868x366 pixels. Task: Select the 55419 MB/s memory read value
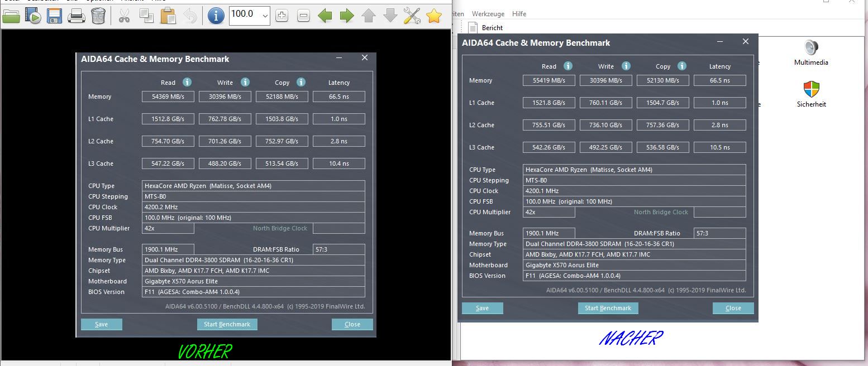click(x=549, y=80)
